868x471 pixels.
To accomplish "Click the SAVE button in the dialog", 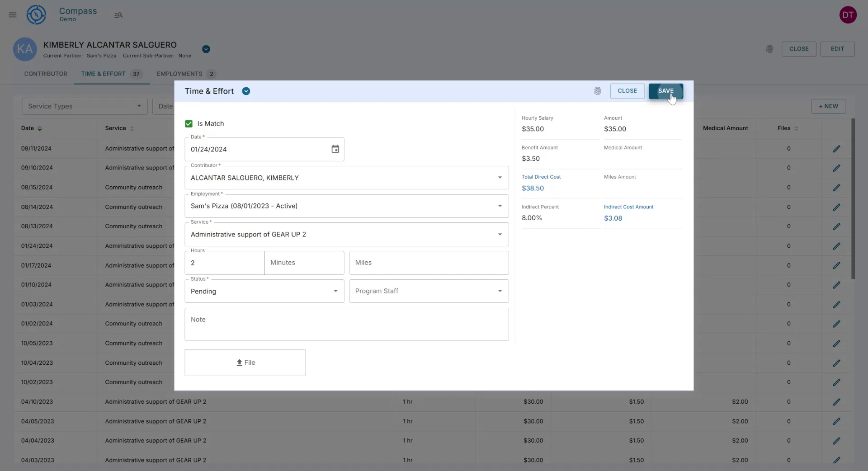I will 665,91.
